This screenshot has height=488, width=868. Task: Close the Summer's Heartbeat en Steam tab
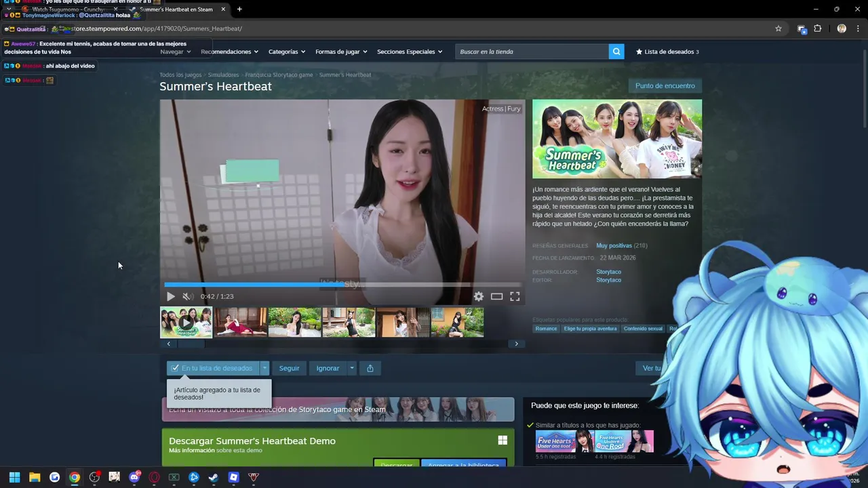point(223,9)
